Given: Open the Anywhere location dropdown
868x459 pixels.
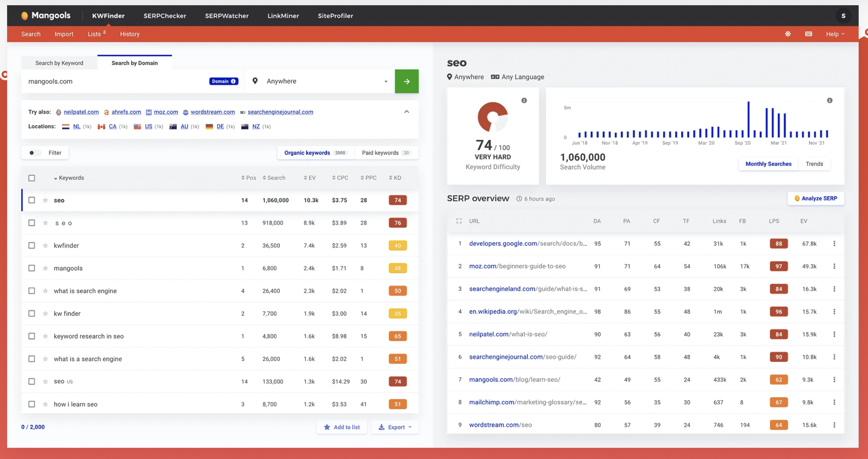Looking at the screenshot, I should pos(320,81).
